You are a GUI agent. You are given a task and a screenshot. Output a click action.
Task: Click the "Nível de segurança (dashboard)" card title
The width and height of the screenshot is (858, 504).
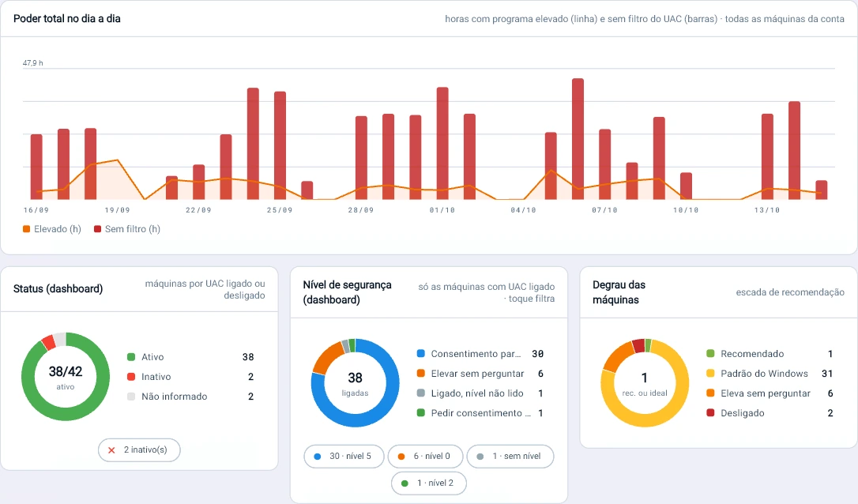[x=348, y=292]
